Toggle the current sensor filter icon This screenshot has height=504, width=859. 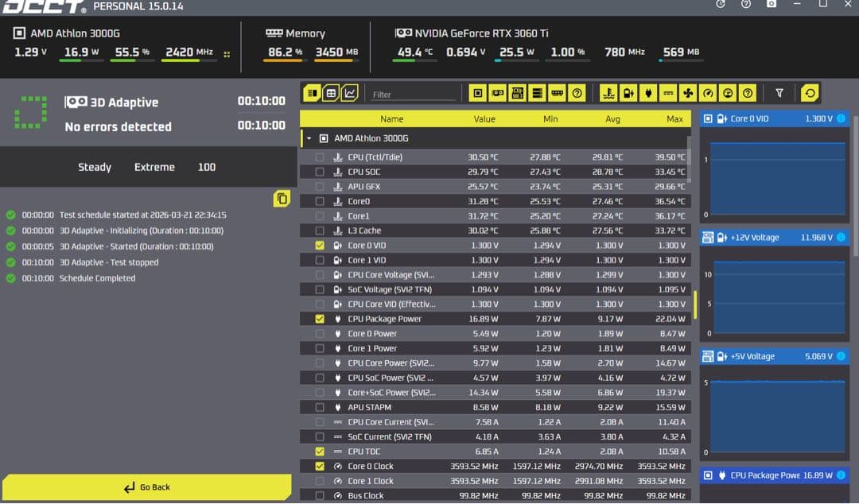click(x=668, y=93)
